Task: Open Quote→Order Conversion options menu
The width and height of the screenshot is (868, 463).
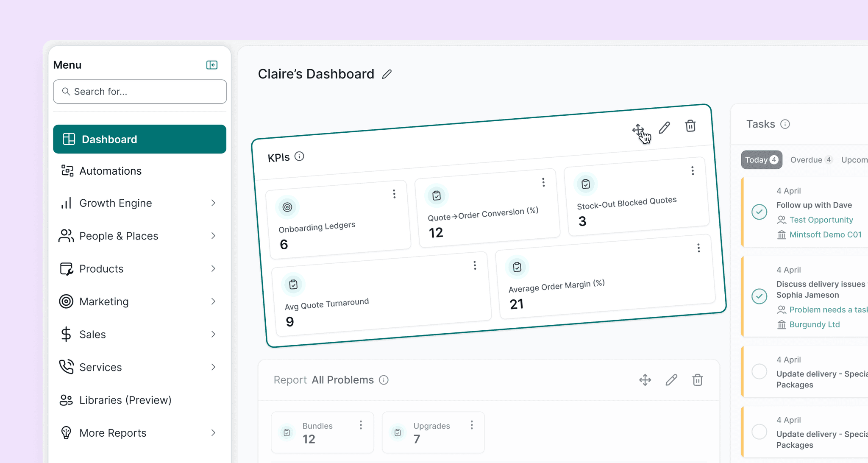Action: 543,182
